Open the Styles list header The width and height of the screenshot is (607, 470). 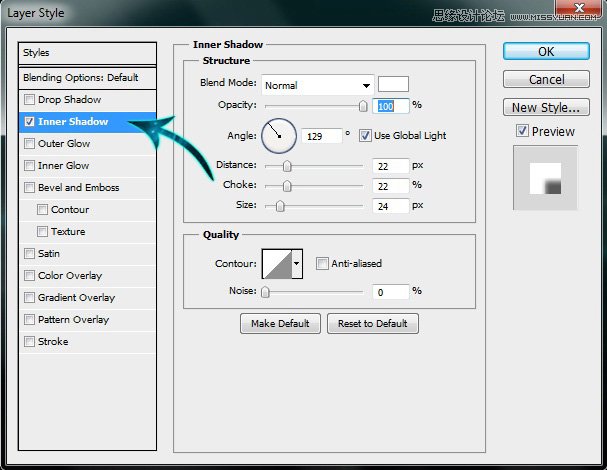point(88,53)
